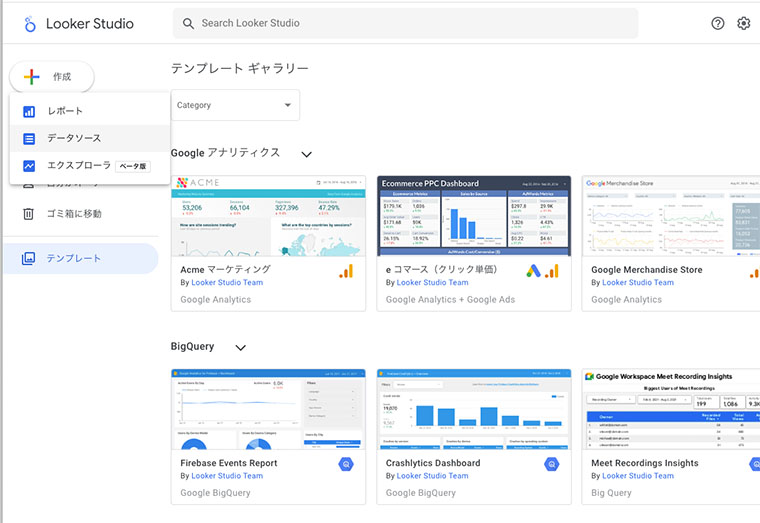
Task: Click the trash bin icon
Action: click(29, 214)
